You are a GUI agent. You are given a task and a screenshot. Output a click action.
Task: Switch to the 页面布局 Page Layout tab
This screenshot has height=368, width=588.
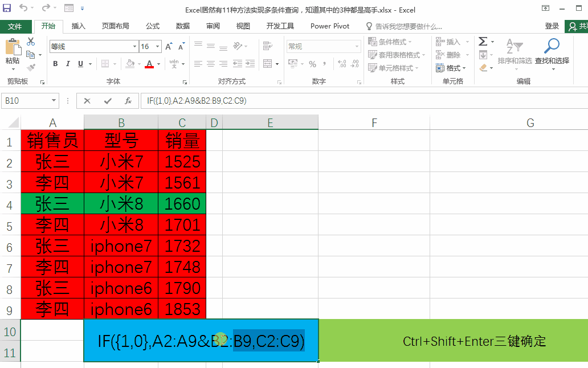(x=116, y=26)
